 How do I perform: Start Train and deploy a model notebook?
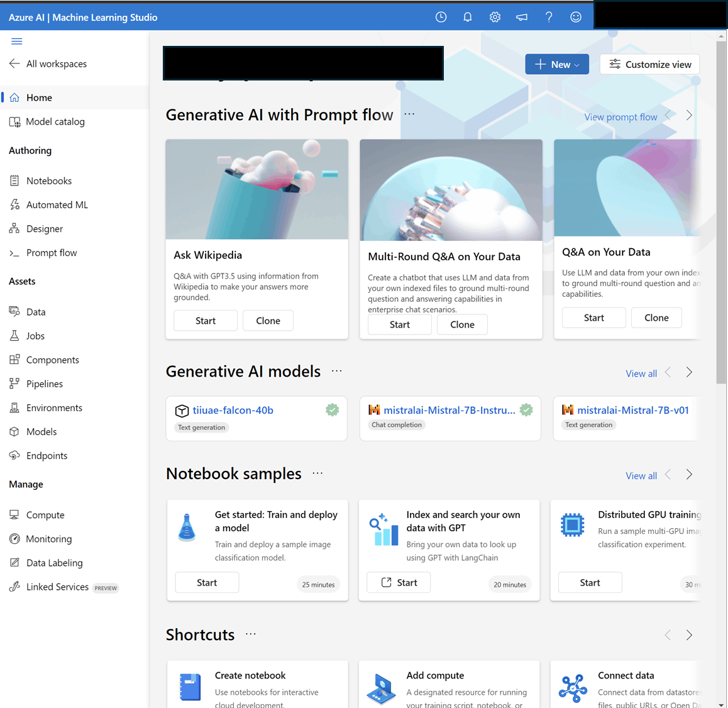(207, 583)
